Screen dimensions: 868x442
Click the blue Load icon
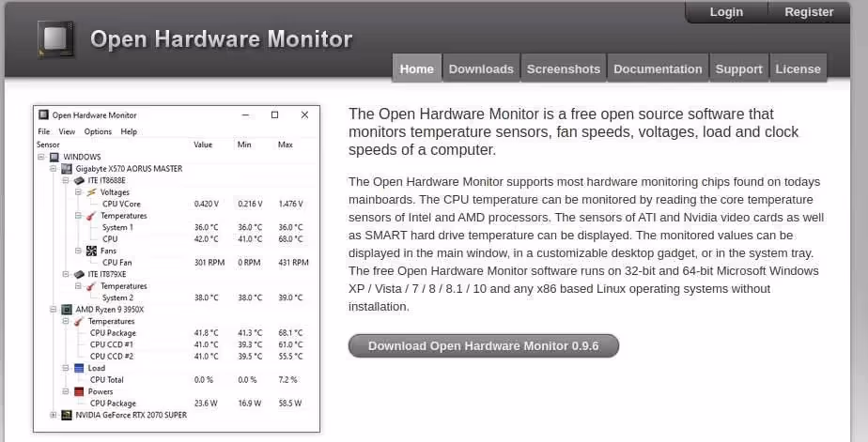tap(79, 368)
